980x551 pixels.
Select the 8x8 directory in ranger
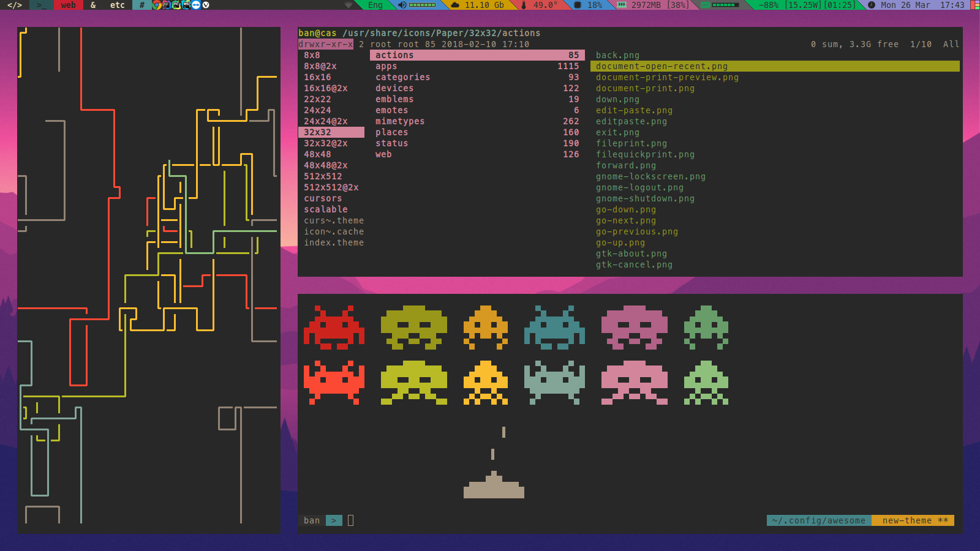pos(312,55)
